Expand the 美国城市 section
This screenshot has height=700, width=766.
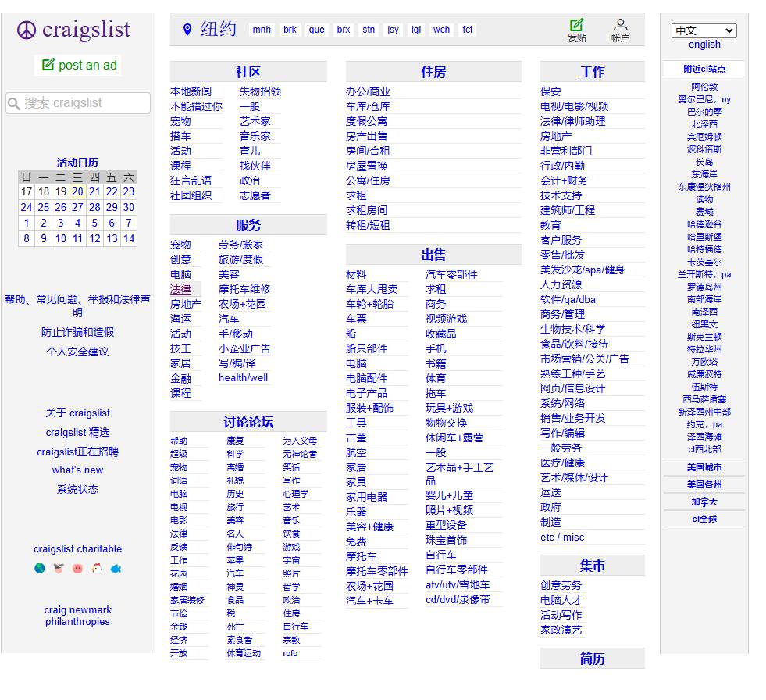704,467
